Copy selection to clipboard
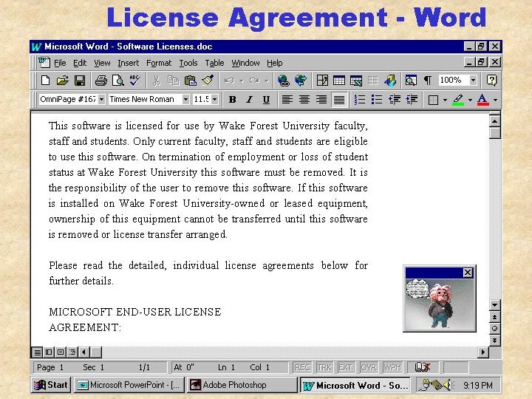 point(173,81)
